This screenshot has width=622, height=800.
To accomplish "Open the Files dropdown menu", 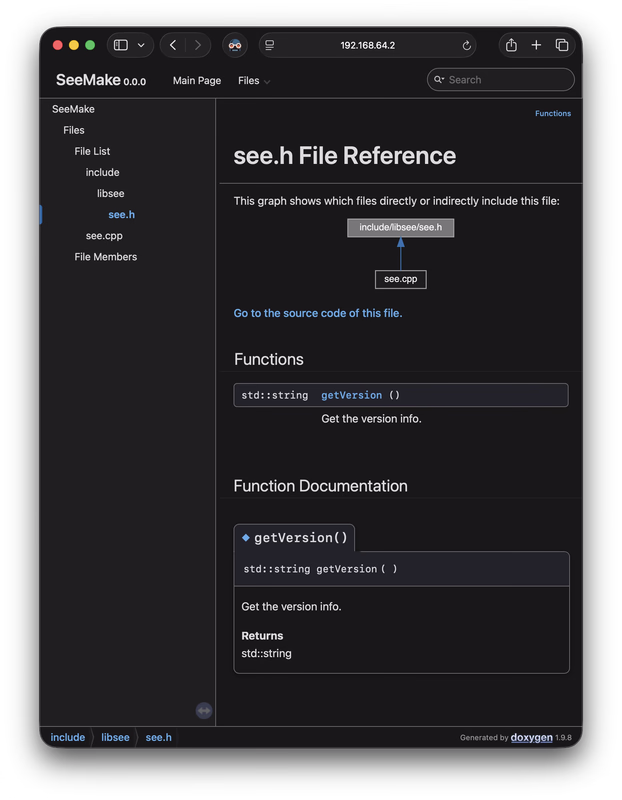I will click(254, 80).
